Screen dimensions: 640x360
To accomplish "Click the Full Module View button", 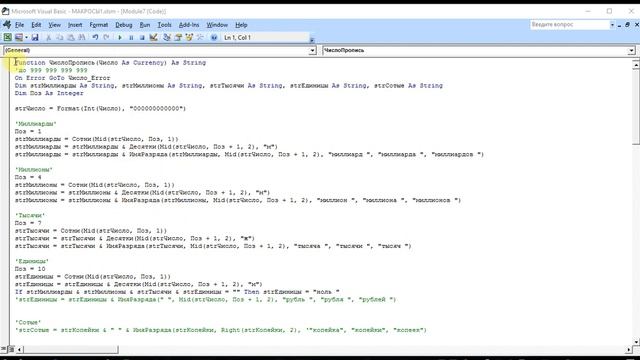I will coord(11,349).
